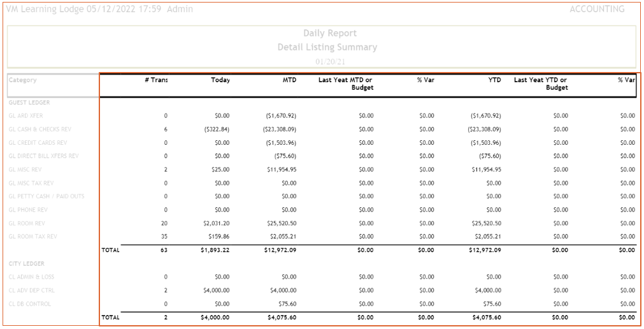
Task: Click the Today total value $1,893.22
Action: tap(215, 251)
